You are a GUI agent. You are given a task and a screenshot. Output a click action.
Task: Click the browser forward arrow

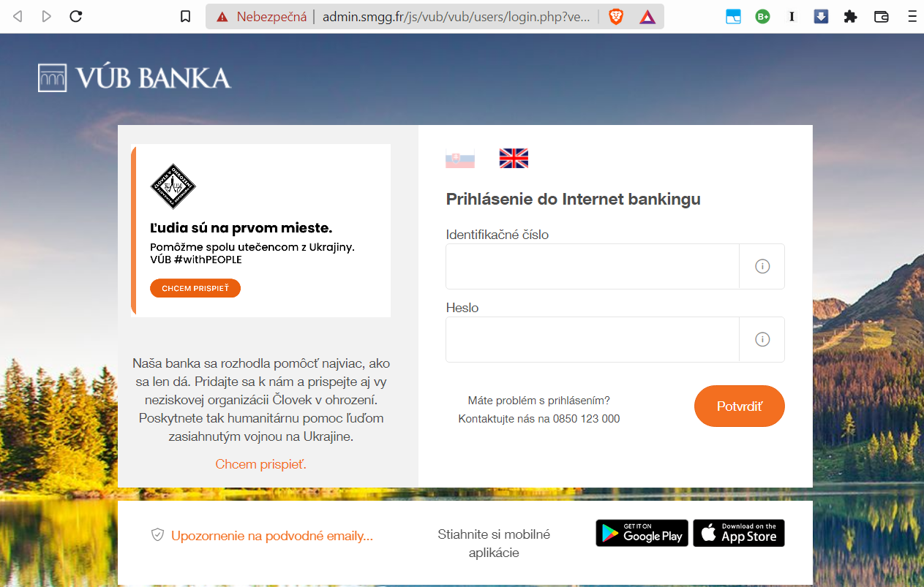pos(47,16)
